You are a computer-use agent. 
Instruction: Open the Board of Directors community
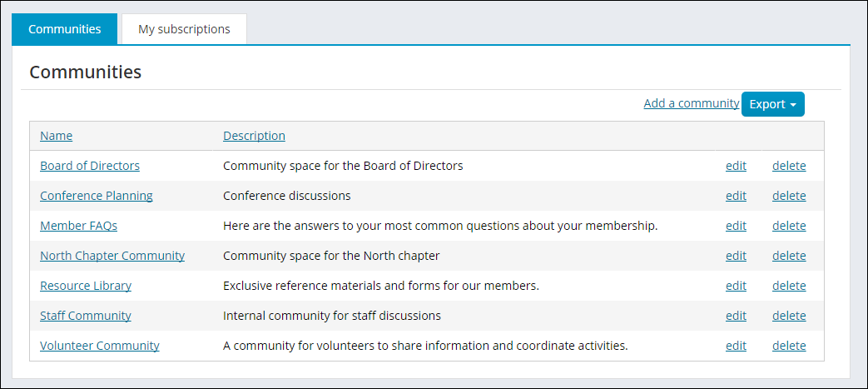(90, 166)
